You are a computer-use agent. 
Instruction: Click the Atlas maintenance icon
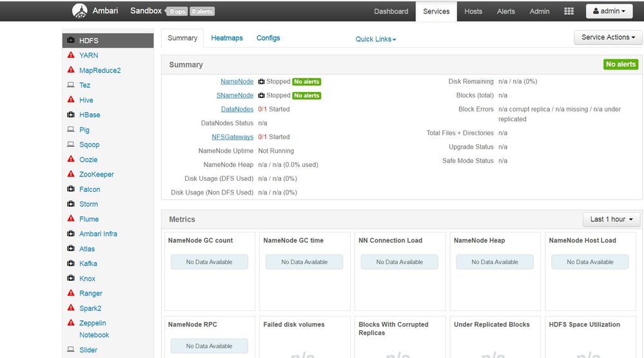[x=71, y=249]
